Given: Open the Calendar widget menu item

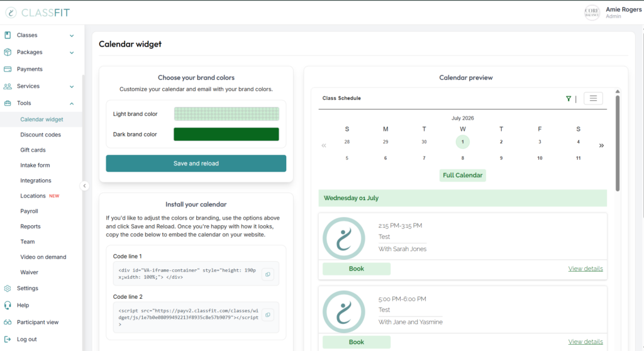Looking at the screenshot, I should point(42,120).
